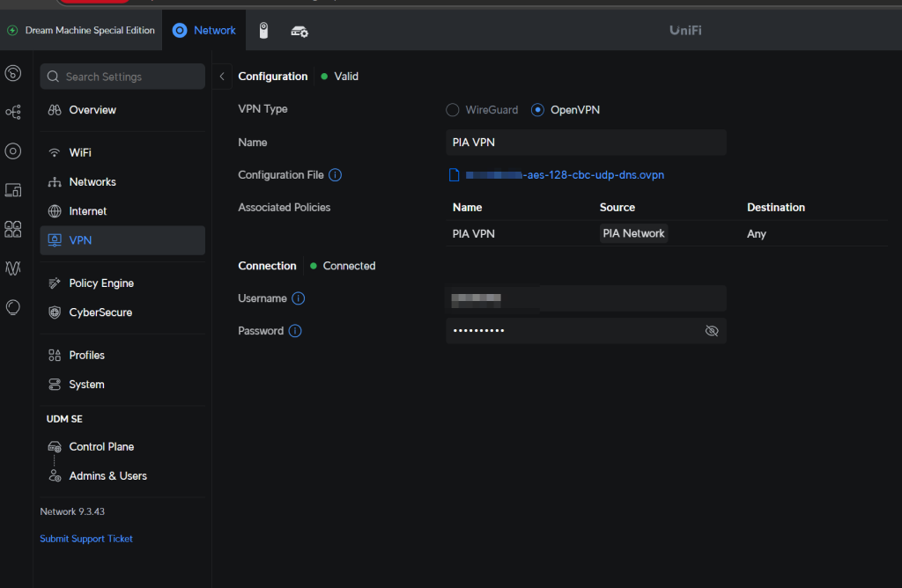Click Submit Support Ticket link
Screen dimensions: 902x588
[86, 539]
